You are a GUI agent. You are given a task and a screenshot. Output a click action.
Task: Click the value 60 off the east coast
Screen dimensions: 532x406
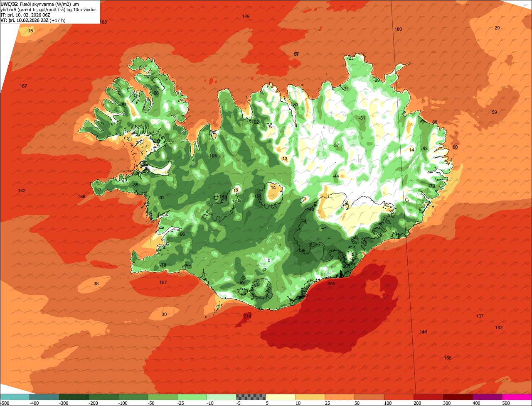[x=455, y=147]
